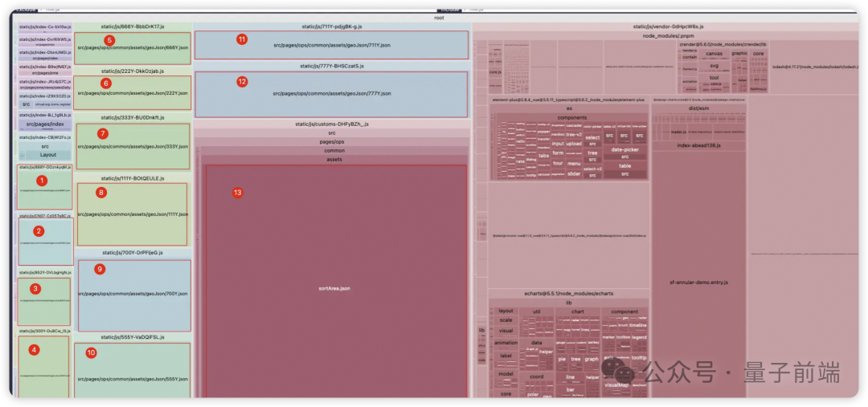Image resolution: width=868 pixels, height=407 pixels.
Task: Click the geoJson/111Y.json module block
Action: click(133, 214)
